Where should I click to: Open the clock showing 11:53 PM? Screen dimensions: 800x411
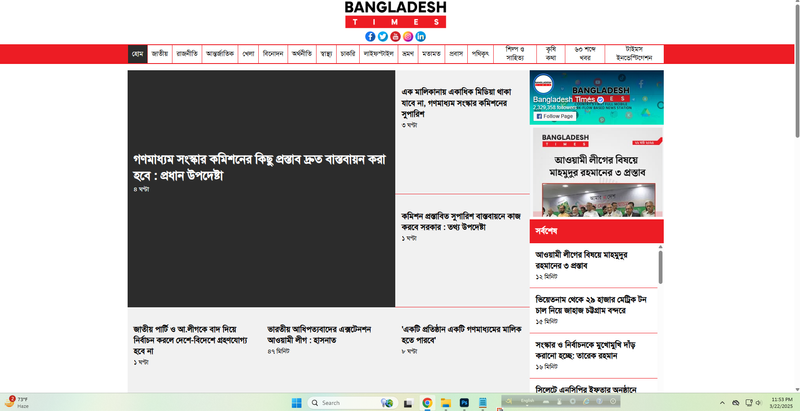781,402
